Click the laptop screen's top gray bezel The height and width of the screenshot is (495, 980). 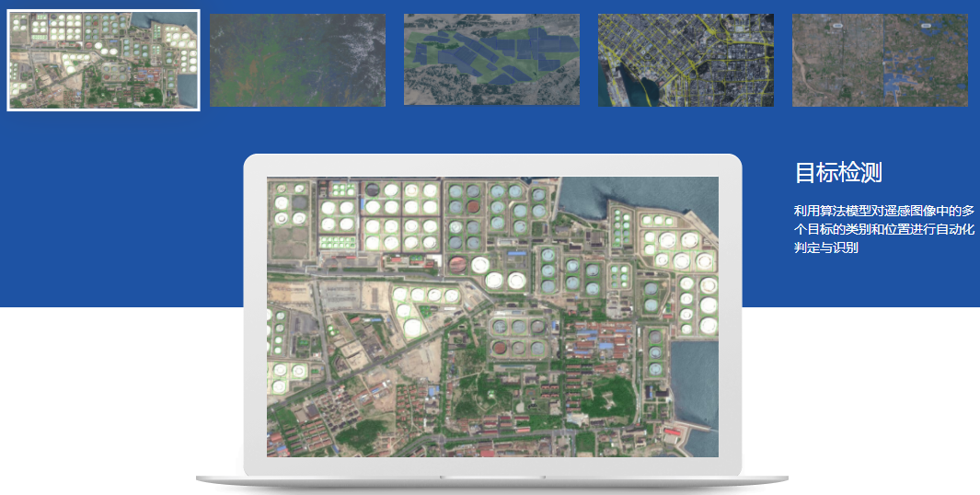492,165
